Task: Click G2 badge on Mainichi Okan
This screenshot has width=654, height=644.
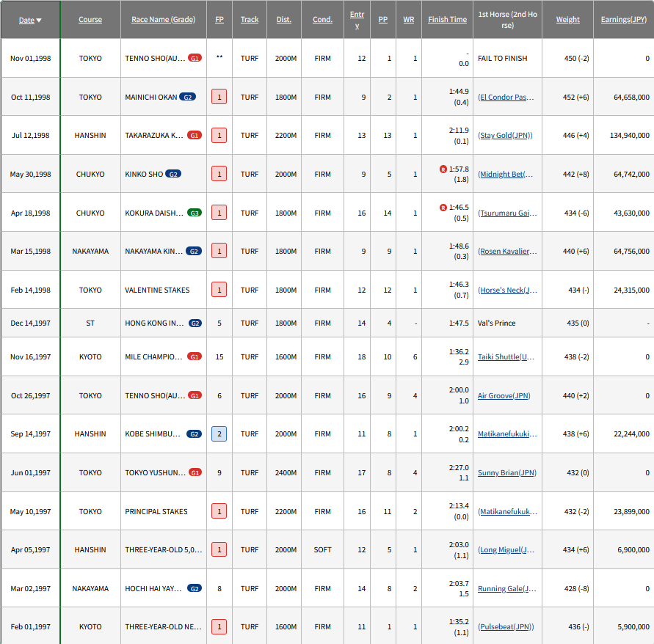Action: coord(187,97)
